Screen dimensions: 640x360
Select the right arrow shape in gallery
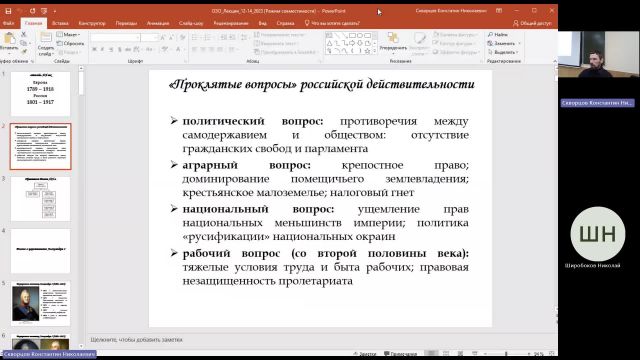[x=352, y=43]
